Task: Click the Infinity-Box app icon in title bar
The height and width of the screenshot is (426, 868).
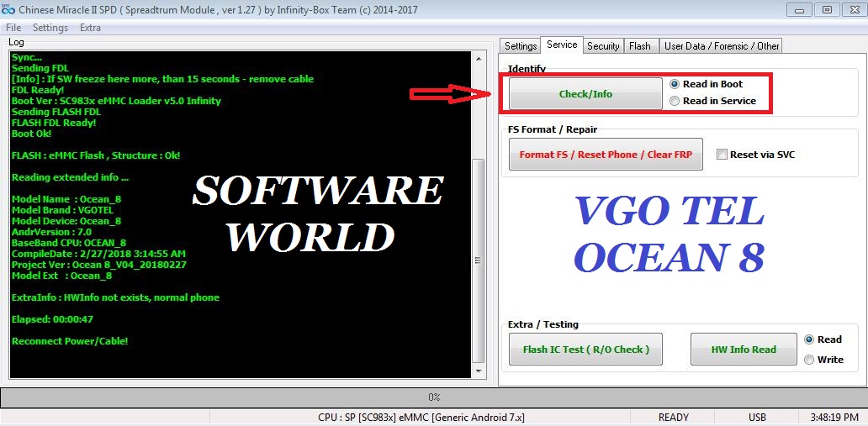Action: tap(8, 10)
